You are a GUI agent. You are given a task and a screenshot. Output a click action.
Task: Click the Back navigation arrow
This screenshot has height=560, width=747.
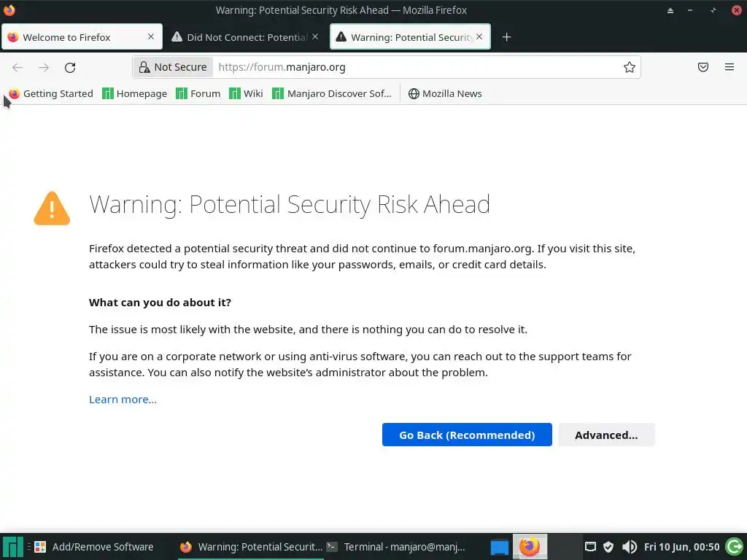tap(18, 67)
